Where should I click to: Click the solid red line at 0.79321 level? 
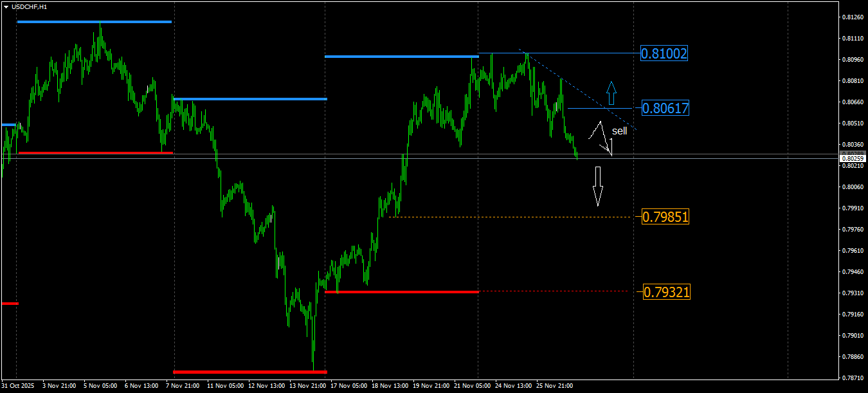click(402, 292)
